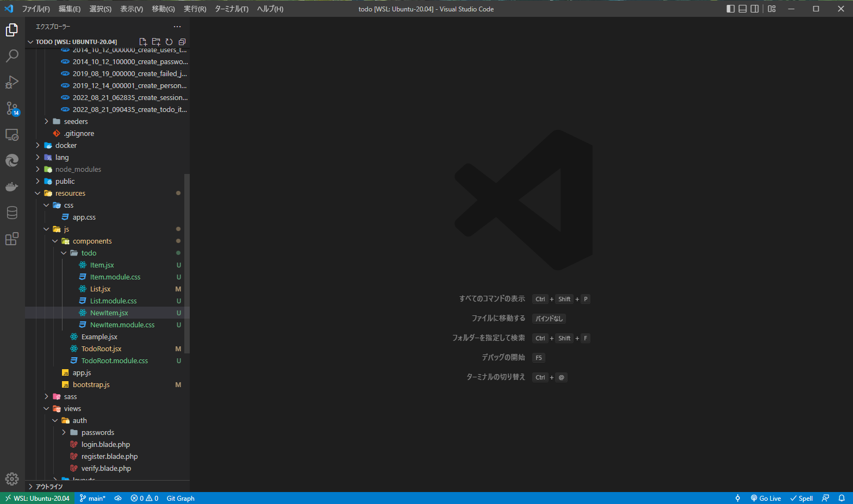Expand the アウトライン outline section
Viewport: 853px width, 504px height.
click(107, 487)
